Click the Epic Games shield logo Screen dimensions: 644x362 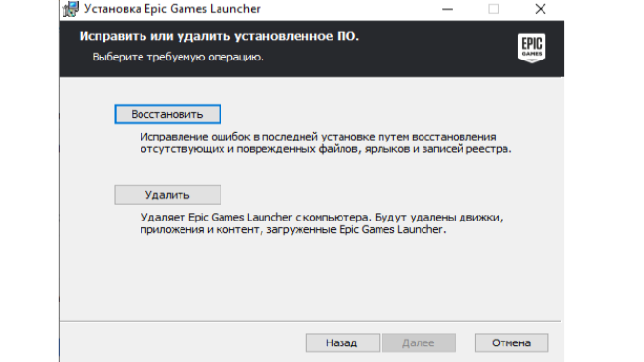(x=532, y=48)
